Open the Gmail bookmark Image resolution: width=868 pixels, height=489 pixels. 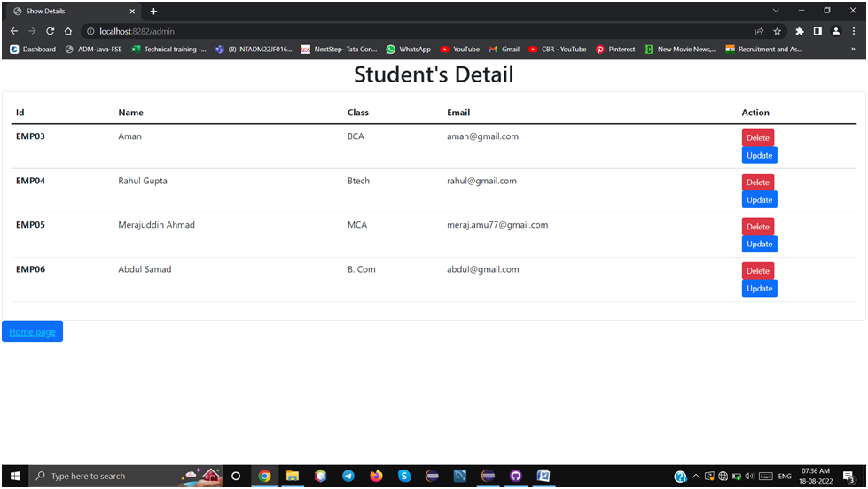tap(504, 50)
